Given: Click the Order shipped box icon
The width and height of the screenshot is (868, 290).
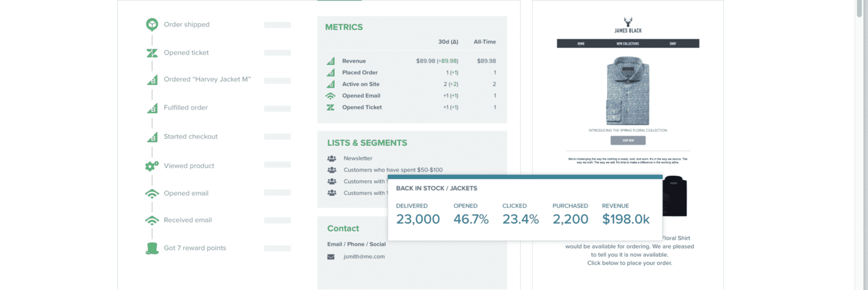Looking at the screenshot, I should 152,25.
